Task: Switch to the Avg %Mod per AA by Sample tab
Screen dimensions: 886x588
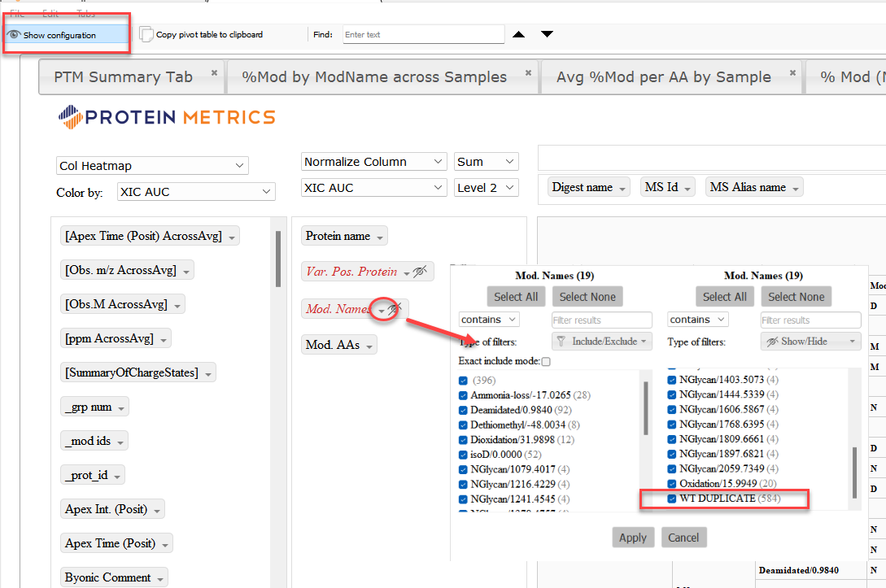Action: point(663,76)
